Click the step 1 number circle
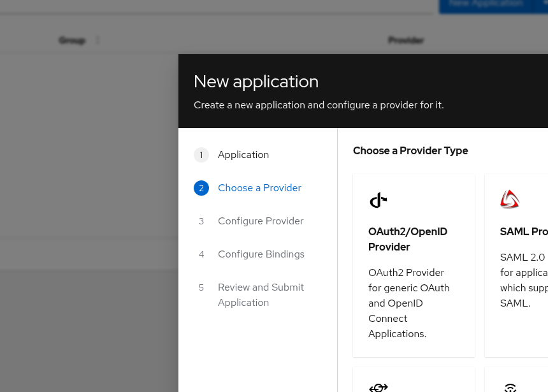 [x=201, y=155]
